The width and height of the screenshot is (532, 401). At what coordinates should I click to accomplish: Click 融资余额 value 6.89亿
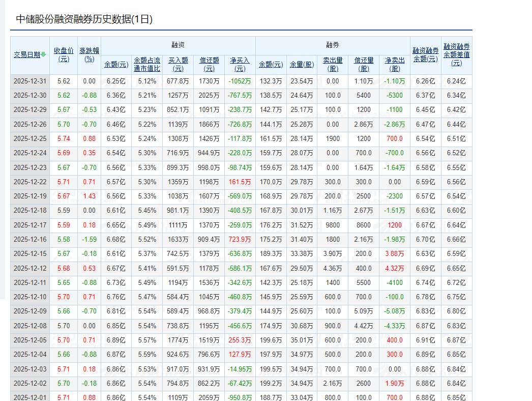pos(116,340)
